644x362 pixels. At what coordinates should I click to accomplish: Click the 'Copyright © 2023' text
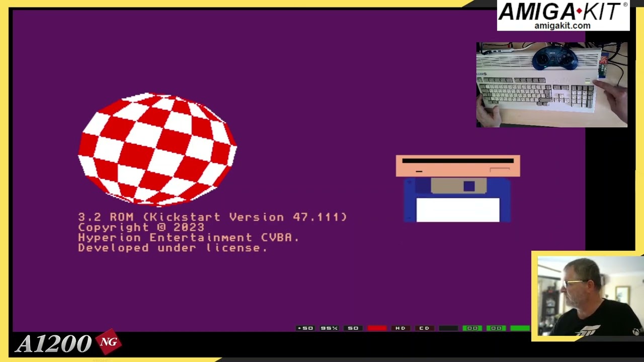[141, 227]
